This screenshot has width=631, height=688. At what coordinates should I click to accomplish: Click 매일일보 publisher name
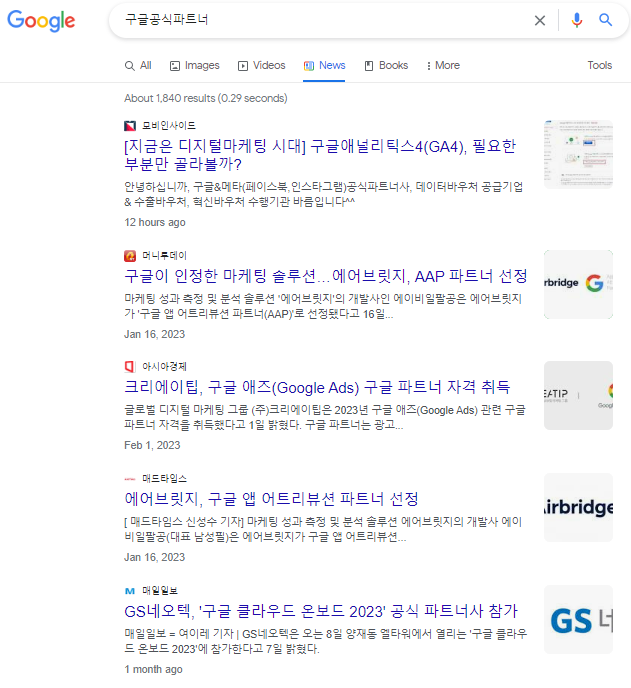(160, 591)
